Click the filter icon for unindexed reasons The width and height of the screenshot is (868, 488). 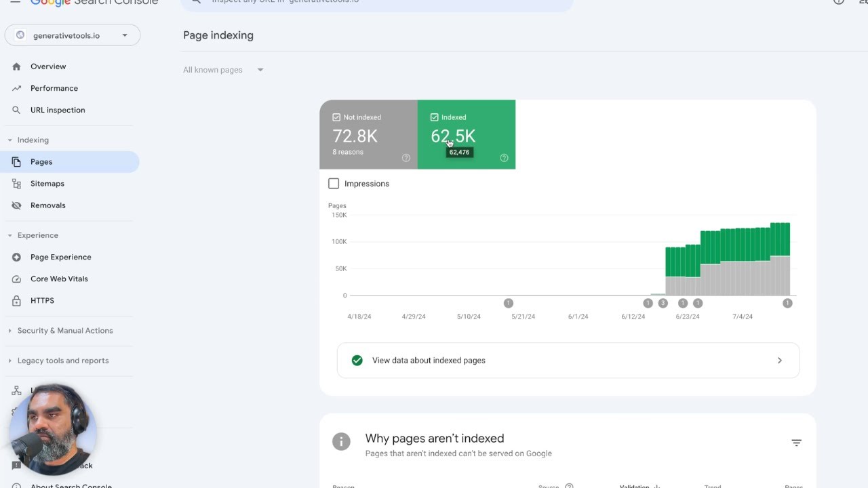(x=796, y=443)
